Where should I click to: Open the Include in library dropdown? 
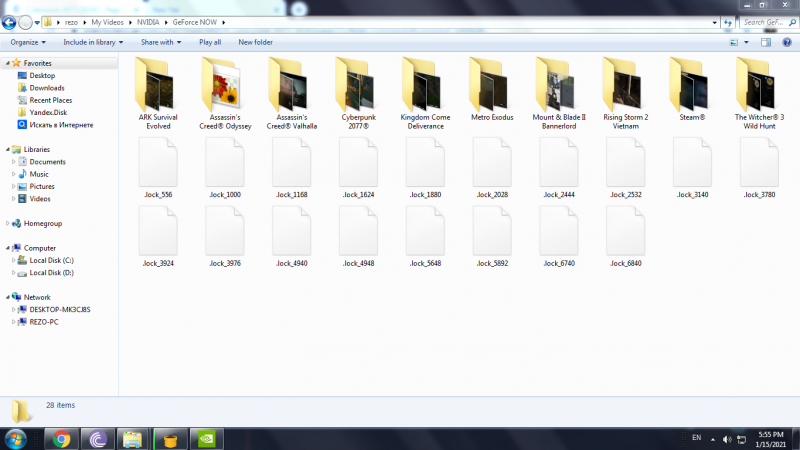point(93,42)
